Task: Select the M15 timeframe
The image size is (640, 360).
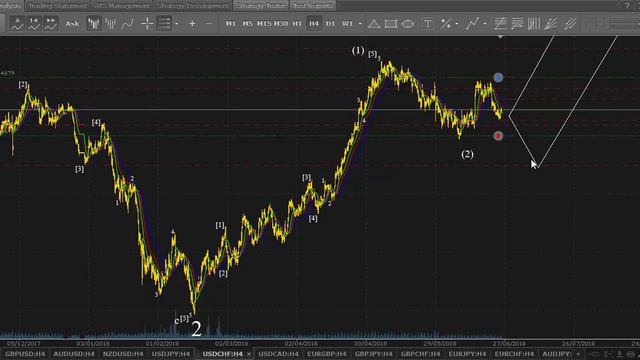Action: pos(264,24)
